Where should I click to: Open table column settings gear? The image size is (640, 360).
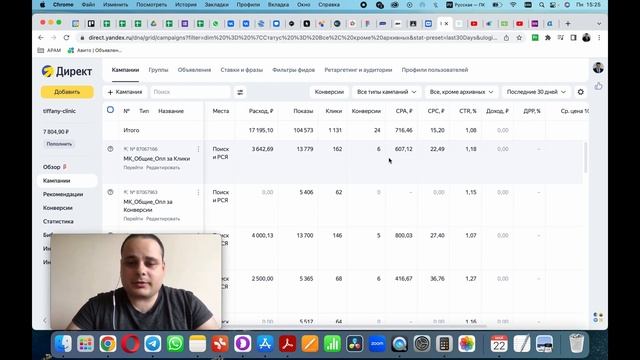(580, 92)
